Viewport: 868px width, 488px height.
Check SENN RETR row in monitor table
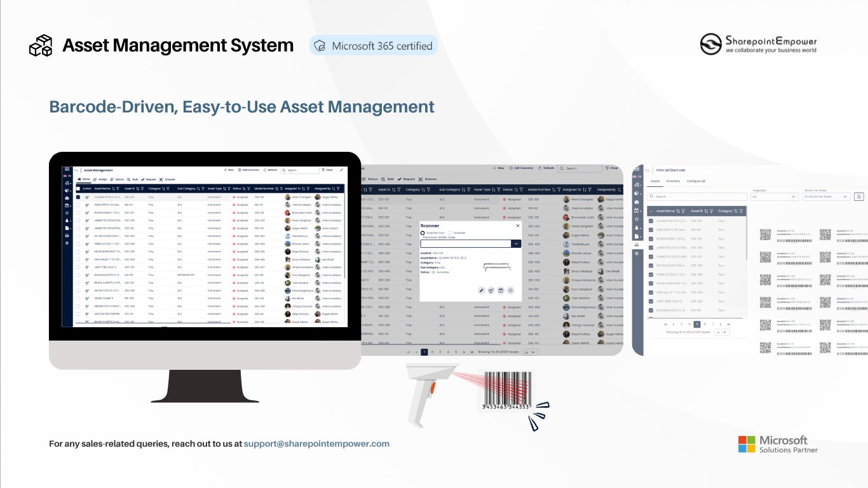click(78, 205)
